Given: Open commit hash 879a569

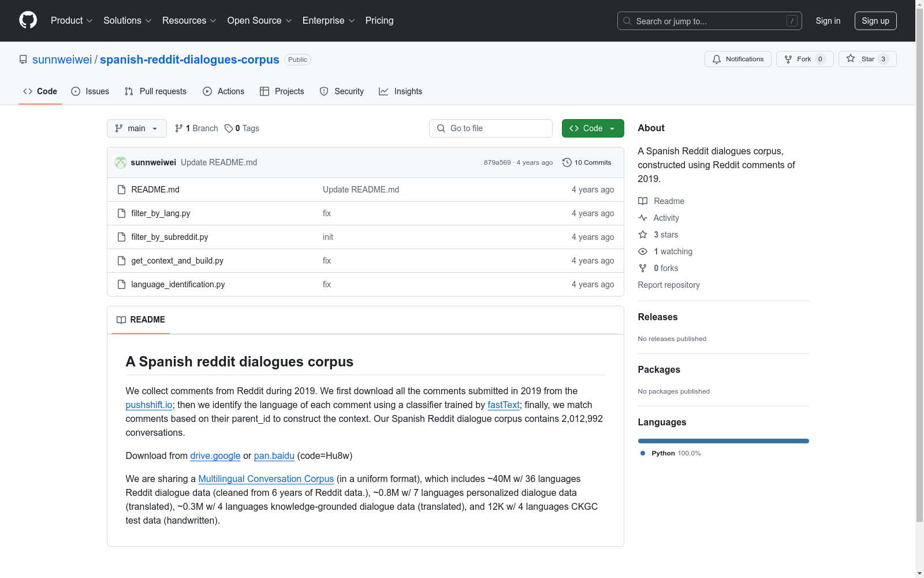Looking at the screenshot, I should click(x=497, y=162).
